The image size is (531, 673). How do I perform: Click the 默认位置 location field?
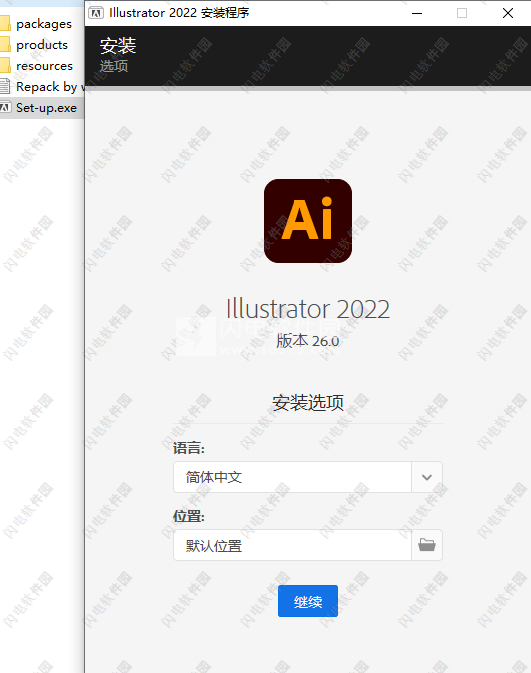coord(292,545)
